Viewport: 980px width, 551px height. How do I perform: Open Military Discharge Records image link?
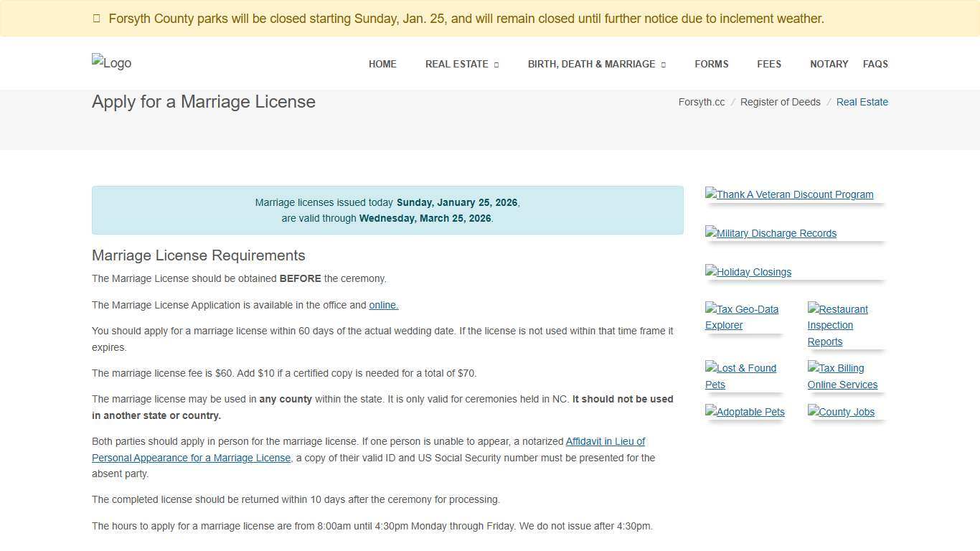[771, 233]
